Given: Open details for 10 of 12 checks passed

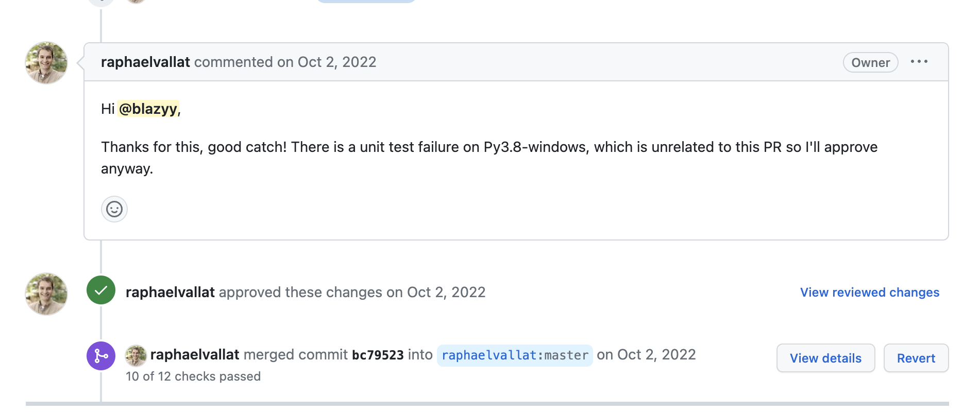Looking at the screenshot, I should click(x=193, y=376).
